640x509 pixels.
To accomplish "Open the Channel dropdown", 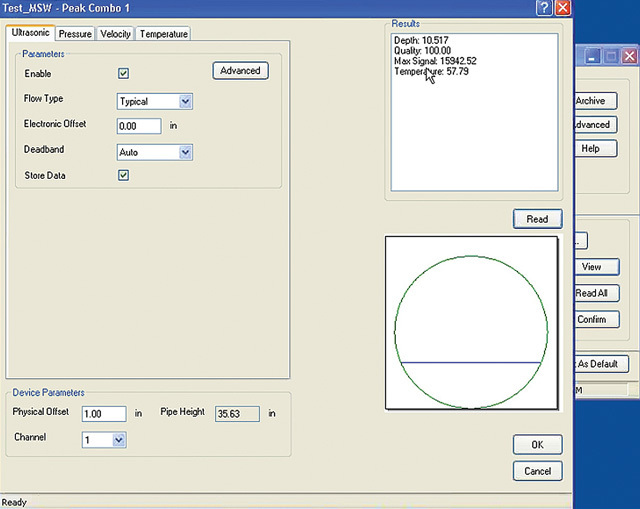I will pos(119,439).
